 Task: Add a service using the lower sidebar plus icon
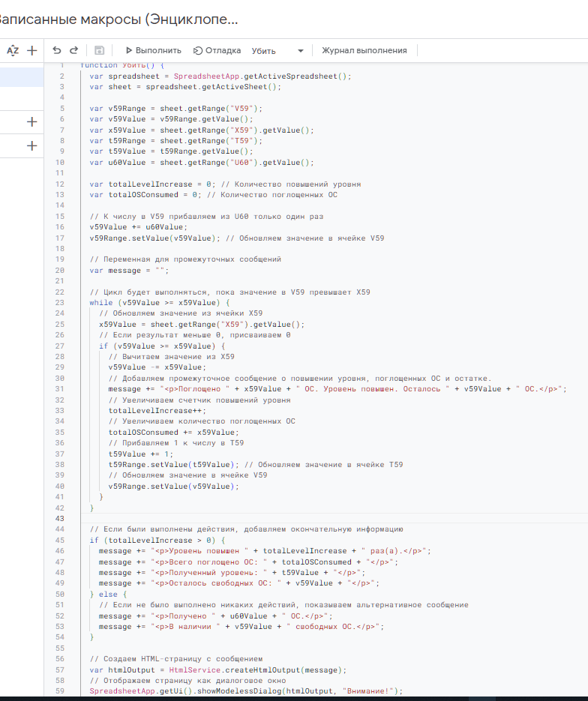click(31, 145)
